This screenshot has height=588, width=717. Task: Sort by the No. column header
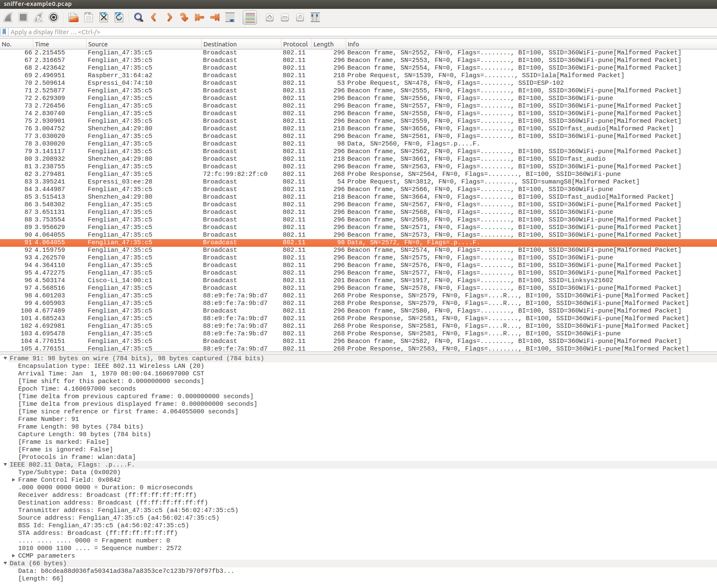[x=16, y=44]
